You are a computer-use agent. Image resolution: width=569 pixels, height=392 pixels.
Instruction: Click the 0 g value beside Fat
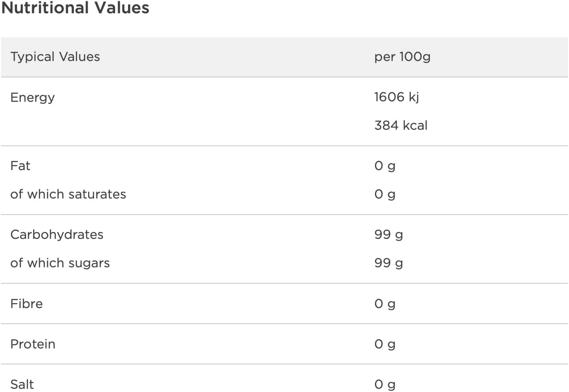tap(385, 166)
